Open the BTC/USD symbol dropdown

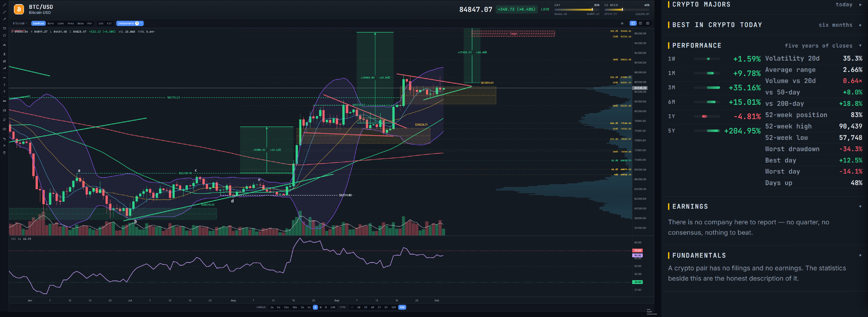20,23
